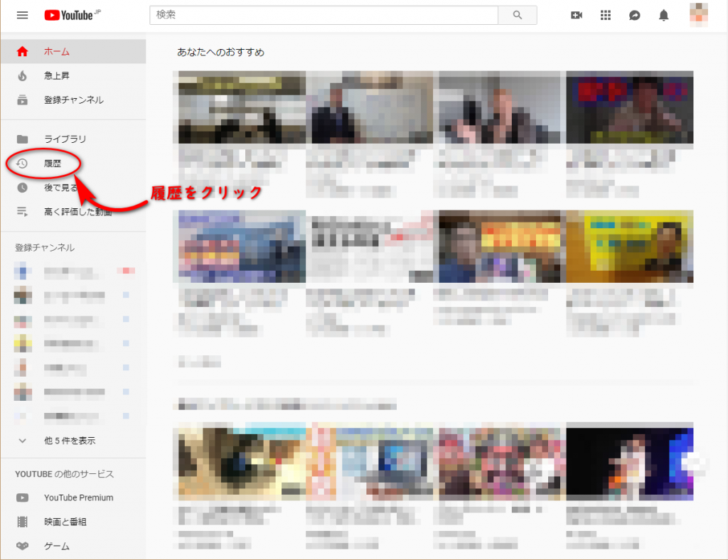Go to 登録チャンネル subscriptions
728x560 pixels.
point(73,99)
